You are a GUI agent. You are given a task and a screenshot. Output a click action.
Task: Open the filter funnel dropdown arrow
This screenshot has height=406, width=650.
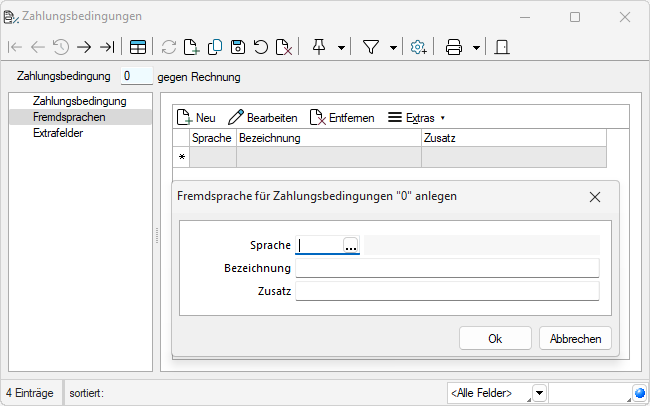[393, 47]
